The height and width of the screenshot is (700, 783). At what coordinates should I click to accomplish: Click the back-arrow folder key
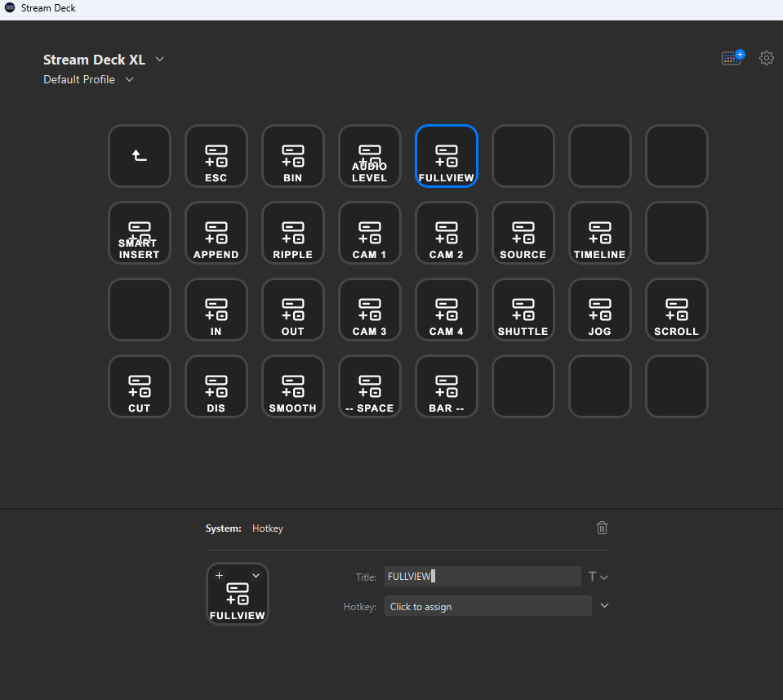[x=140, y=156]
